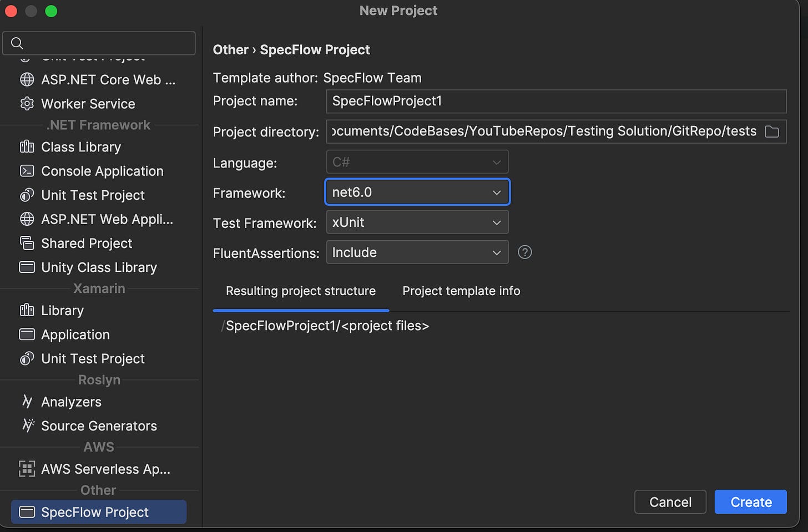
Task: Focus the template search box
Action: tap(99, 43)
